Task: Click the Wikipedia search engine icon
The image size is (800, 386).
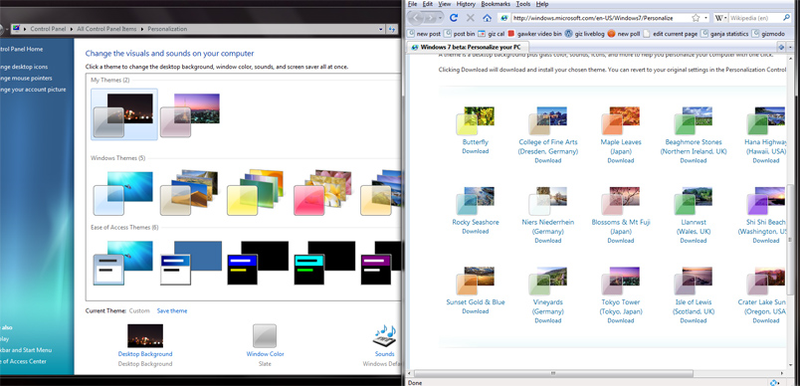Action: (x=718, y=18)
